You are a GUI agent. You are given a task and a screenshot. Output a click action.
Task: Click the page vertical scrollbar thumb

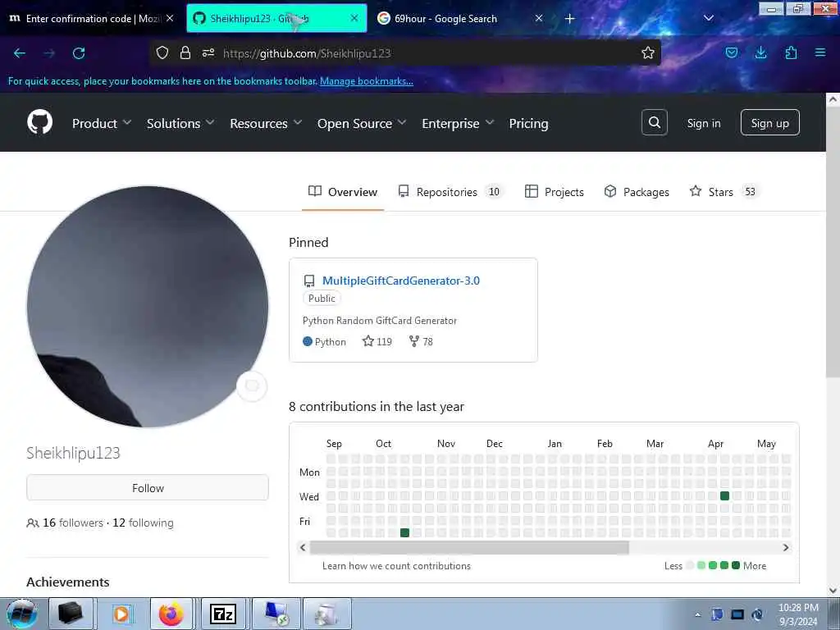click(x=833, y=241)
